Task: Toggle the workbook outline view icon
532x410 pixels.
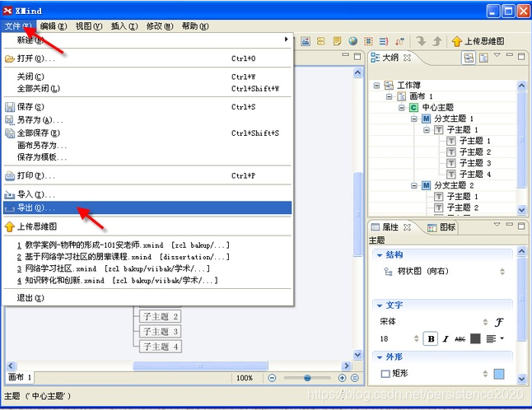Action: click(469, 58)
